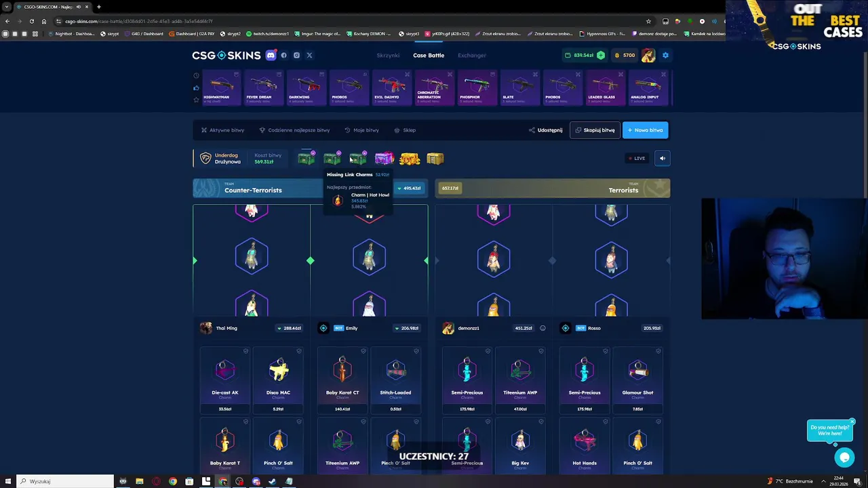
Task: Click the Windows Start button
Action: 7,481
